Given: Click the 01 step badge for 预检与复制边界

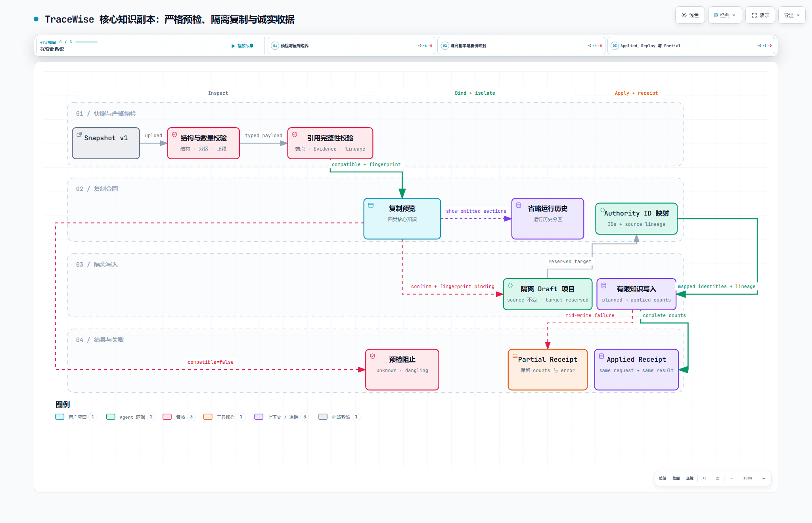Looking at the screenshot, I should [275, 46].
